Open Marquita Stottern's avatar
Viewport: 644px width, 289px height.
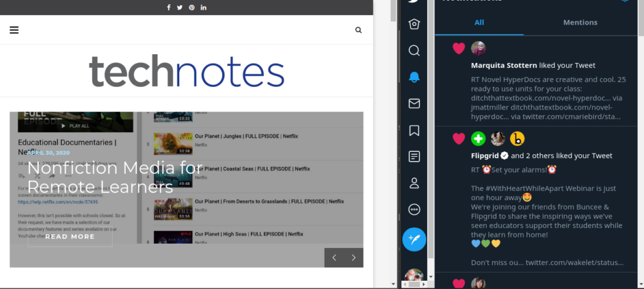coord(478,48)
